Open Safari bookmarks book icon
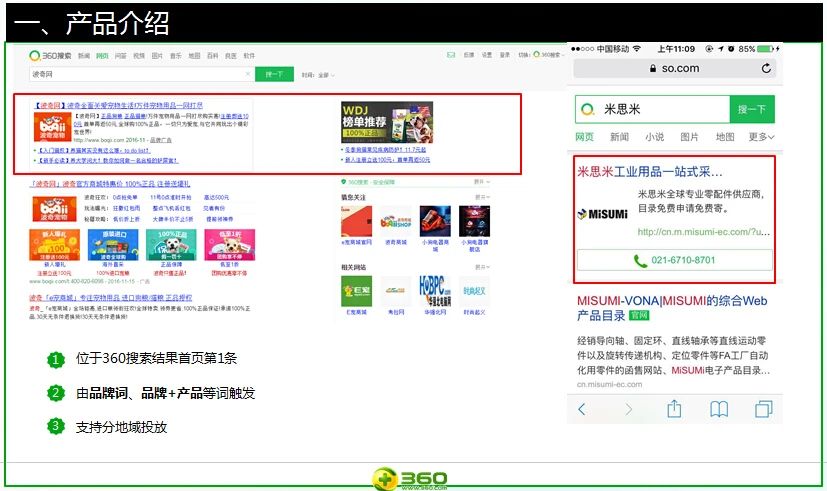827x491 pixels. click(719, 409)
